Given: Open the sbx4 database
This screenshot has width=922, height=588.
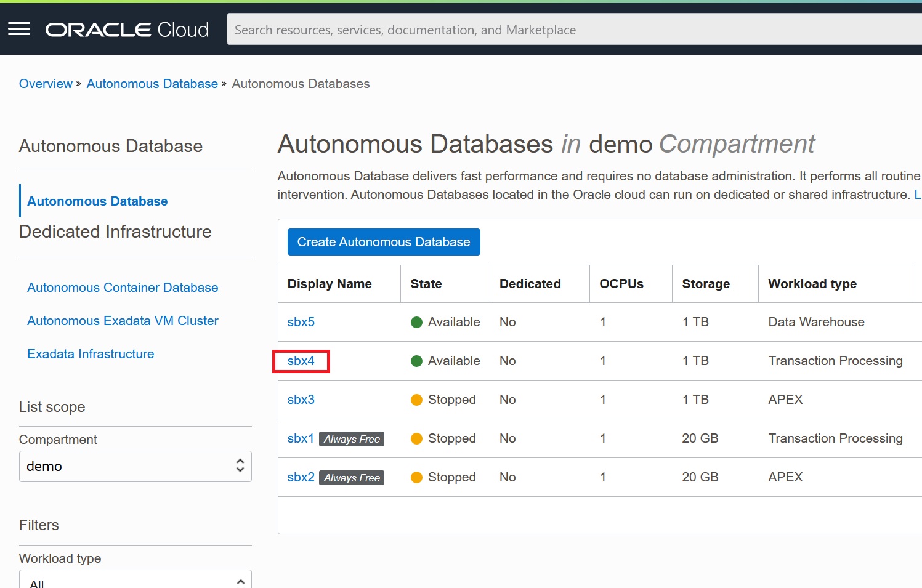Looking at the screenshot, I should pyautogui.click(x=301, y=361).
